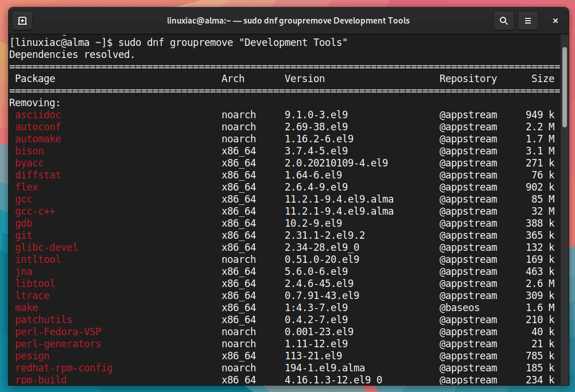Click the byacc package name
The image size is (575, 392).
point(29,163)
